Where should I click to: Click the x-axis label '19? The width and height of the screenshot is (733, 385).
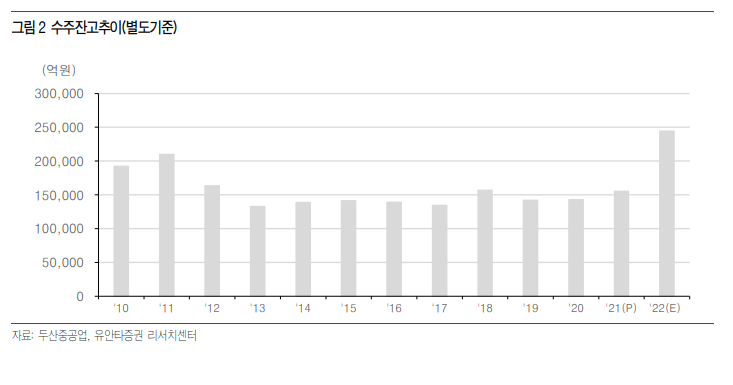click(x=531, y=308)
